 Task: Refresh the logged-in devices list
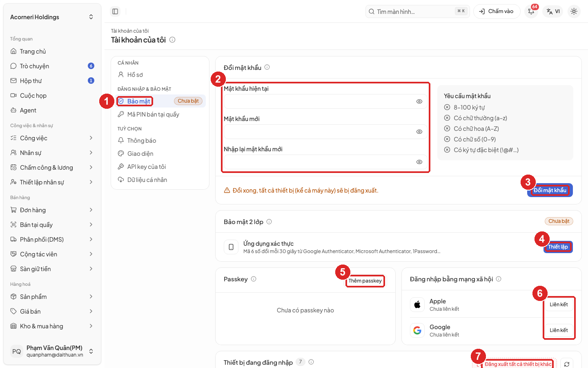click(567, 364)
